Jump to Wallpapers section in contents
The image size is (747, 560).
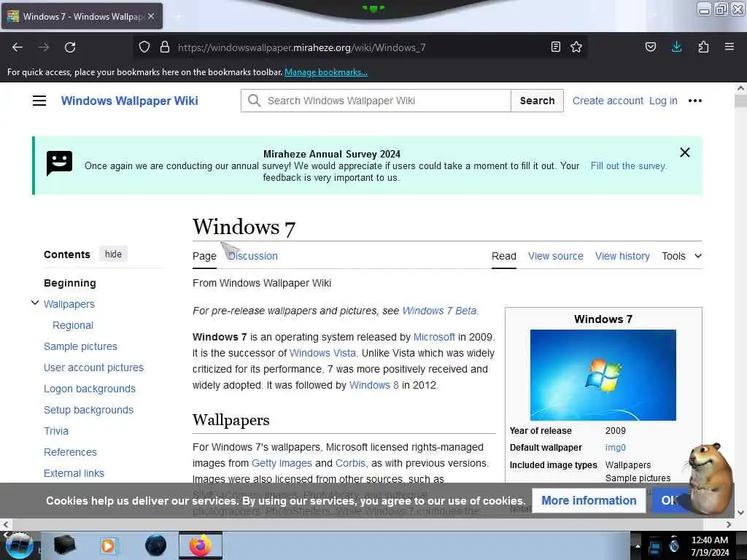point(69,304)
